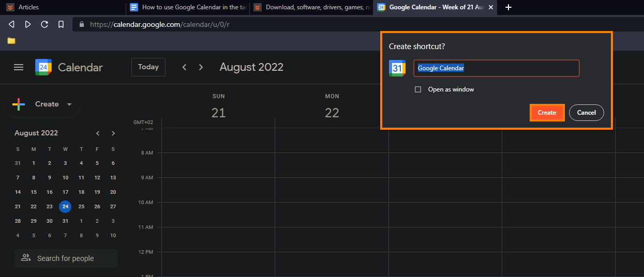
Task: Confirm shortcut with Create button
Action: tap(547, 113)
